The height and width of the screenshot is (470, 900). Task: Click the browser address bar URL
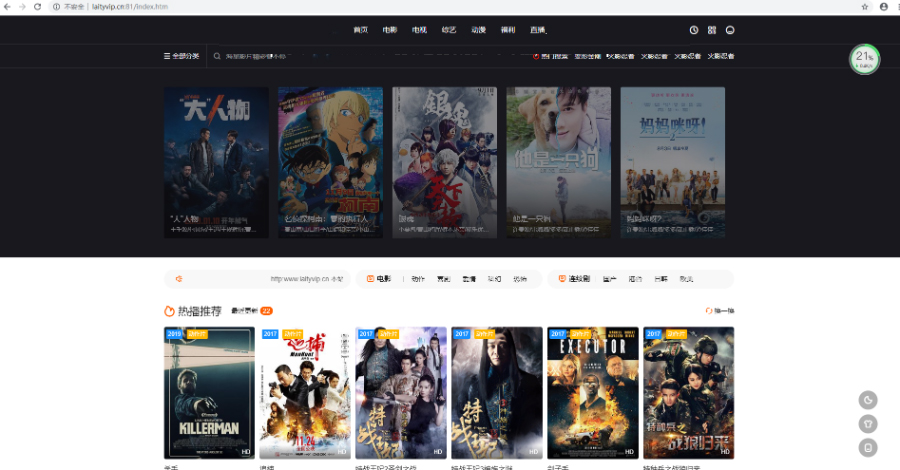pyautogui.click(x=130, y=7)
